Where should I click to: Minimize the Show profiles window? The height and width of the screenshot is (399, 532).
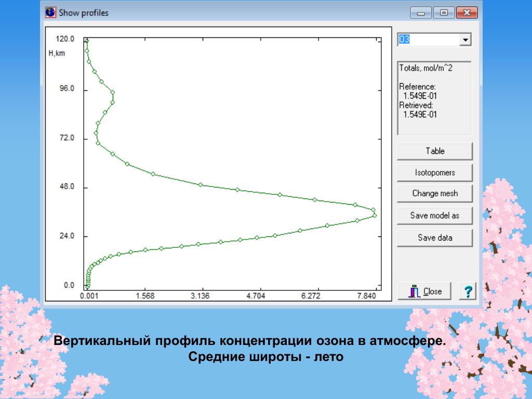click(x=421, y=13)
